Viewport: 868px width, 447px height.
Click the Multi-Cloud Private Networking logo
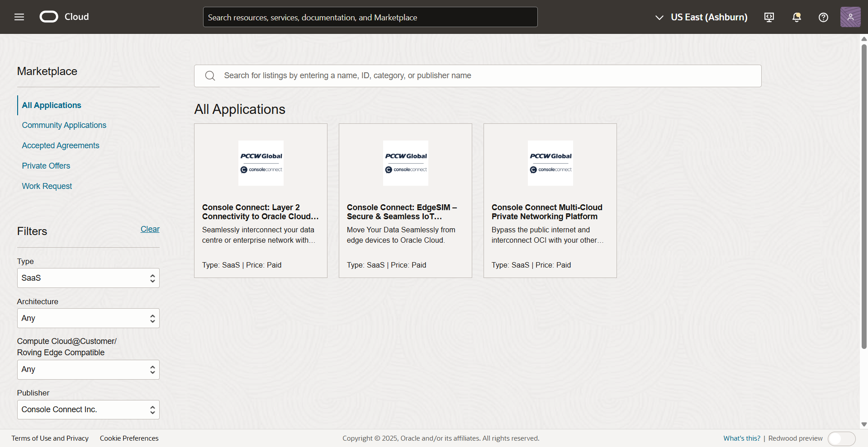(x=550, y=163)
